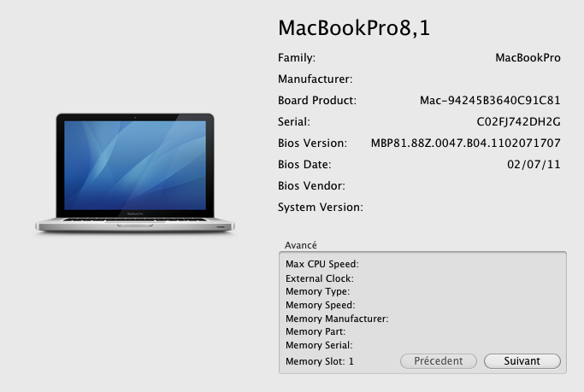Click the Family value MacBookPro
This screenshot has height=392, width=584.
(528, 58)
